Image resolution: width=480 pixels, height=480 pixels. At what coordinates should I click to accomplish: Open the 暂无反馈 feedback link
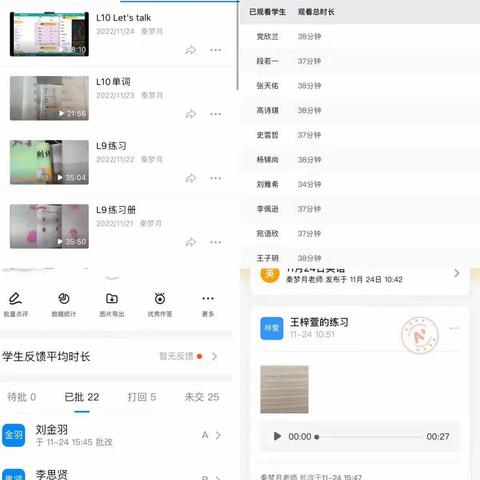(176, 356)
